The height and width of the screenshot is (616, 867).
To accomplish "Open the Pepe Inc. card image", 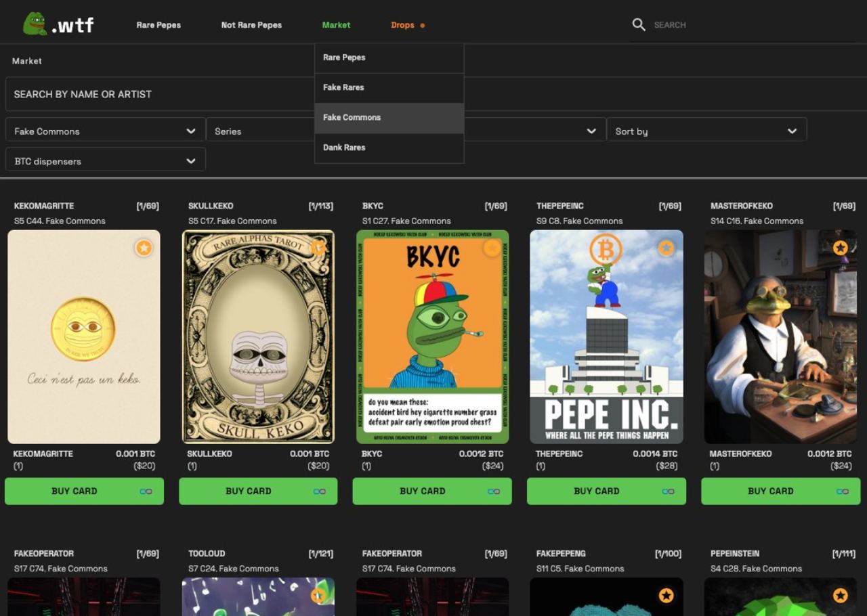I will point(606,337).
